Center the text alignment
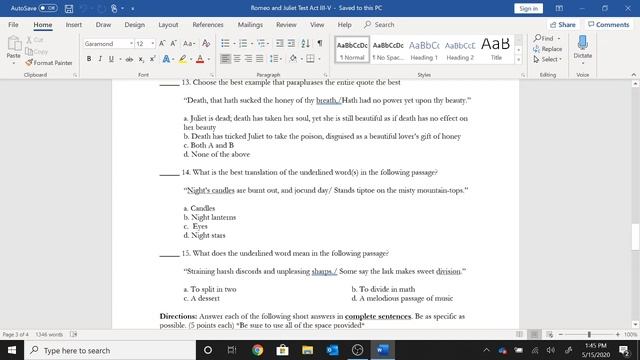640x360 pixels. click(x=237, y=59)
